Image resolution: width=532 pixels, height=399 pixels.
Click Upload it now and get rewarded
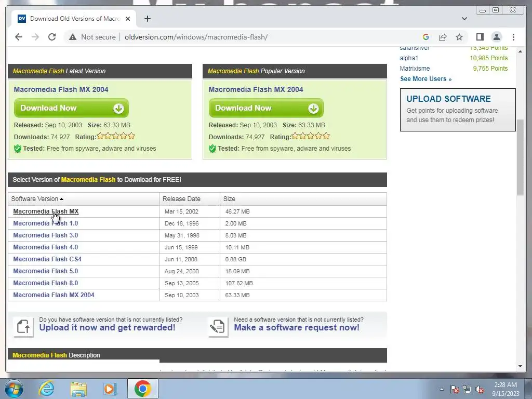(107, 327)
